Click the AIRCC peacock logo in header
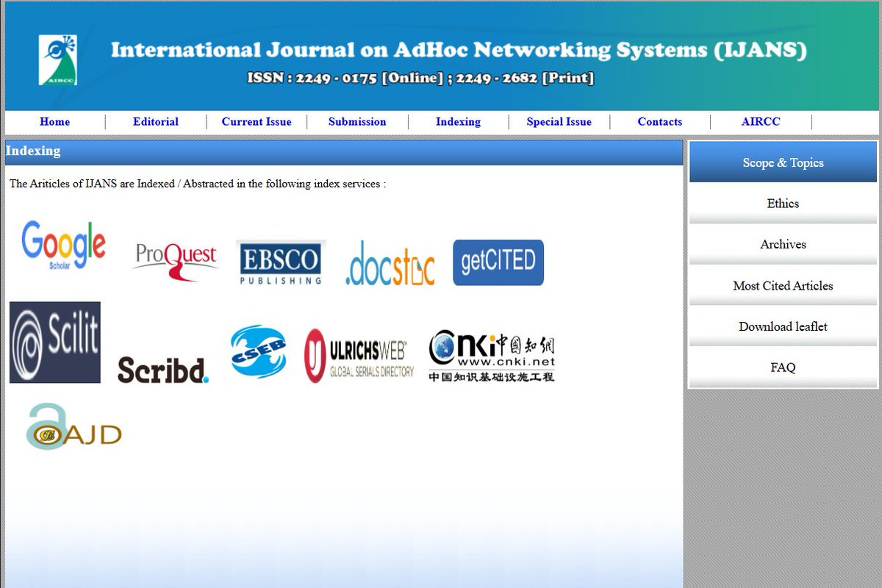 click(x=58, y=60)
